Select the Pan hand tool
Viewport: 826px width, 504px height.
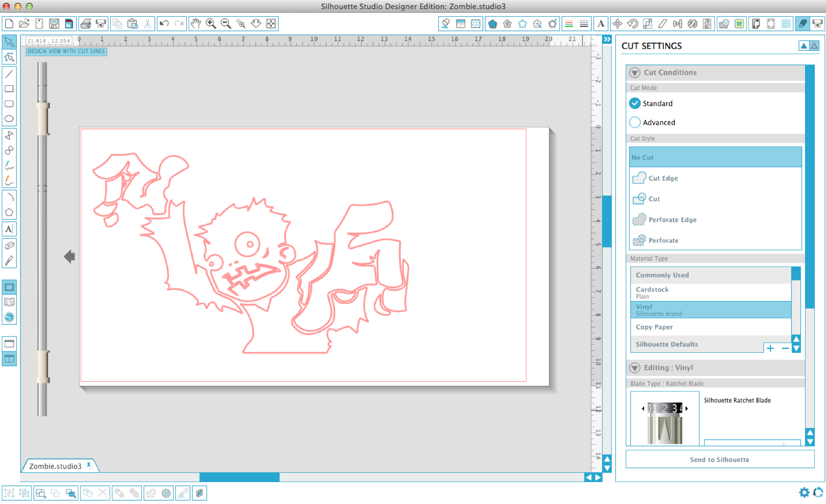pos(196,23)
